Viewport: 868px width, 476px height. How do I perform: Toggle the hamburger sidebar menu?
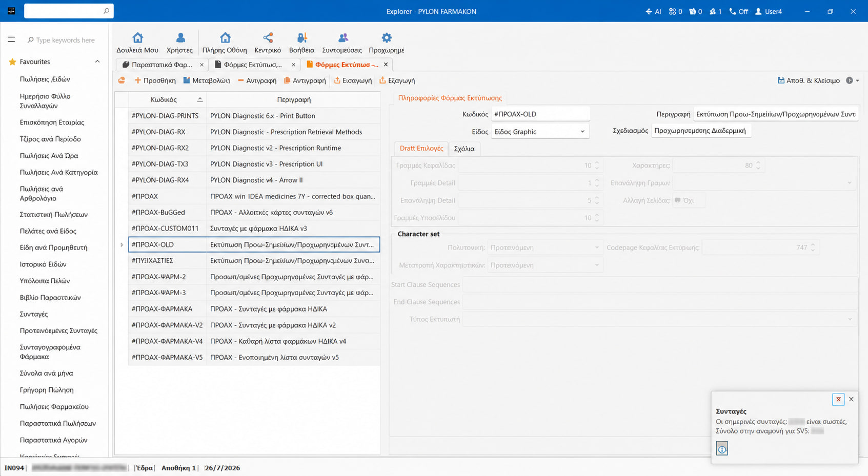click(11, 39)
